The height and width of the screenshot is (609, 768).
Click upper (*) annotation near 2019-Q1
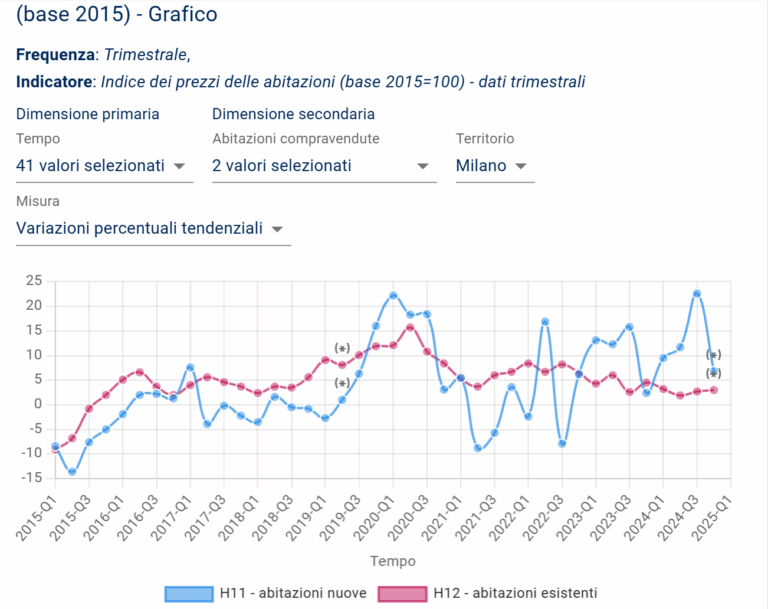342,349
